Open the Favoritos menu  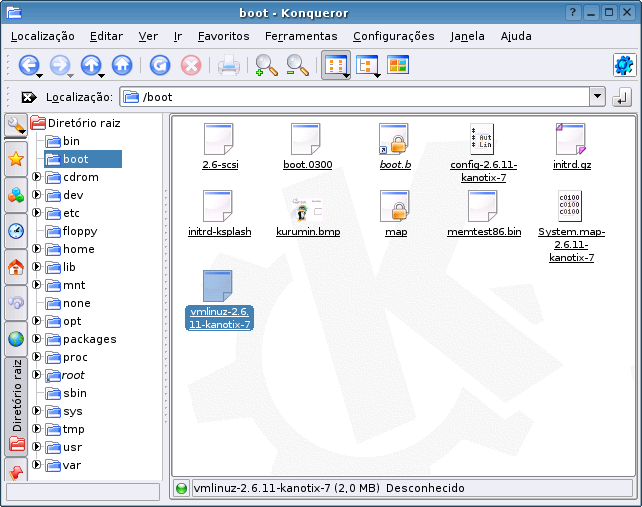tap(224, 36)
